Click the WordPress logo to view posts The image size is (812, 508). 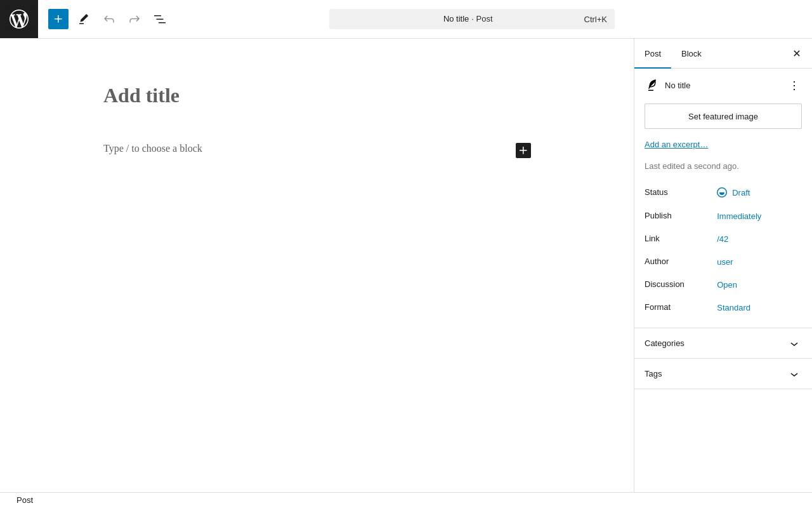click(19, 19)
